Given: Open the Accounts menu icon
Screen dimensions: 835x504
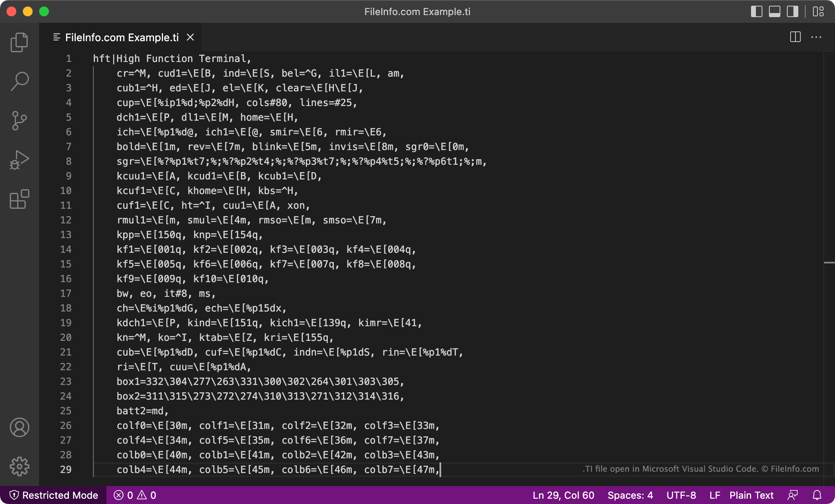Looking at the screenshot, I should click(x=19, y=427).
